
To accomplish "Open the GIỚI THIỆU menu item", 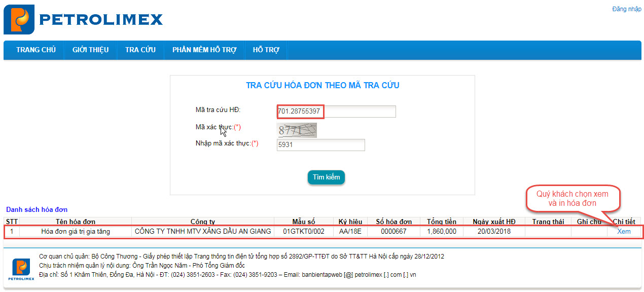I will [91, 50].
